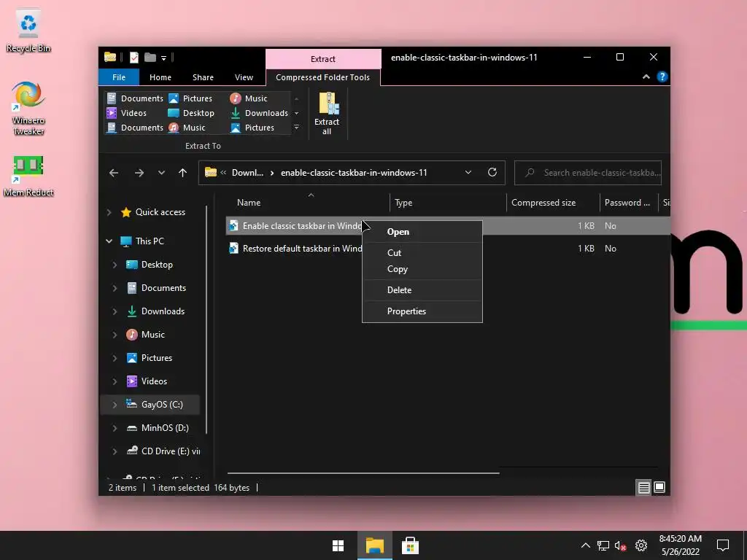Screen dimensions: 747x560
Task: Click the volume muted tray icon
Action: [x=620, y=545]
